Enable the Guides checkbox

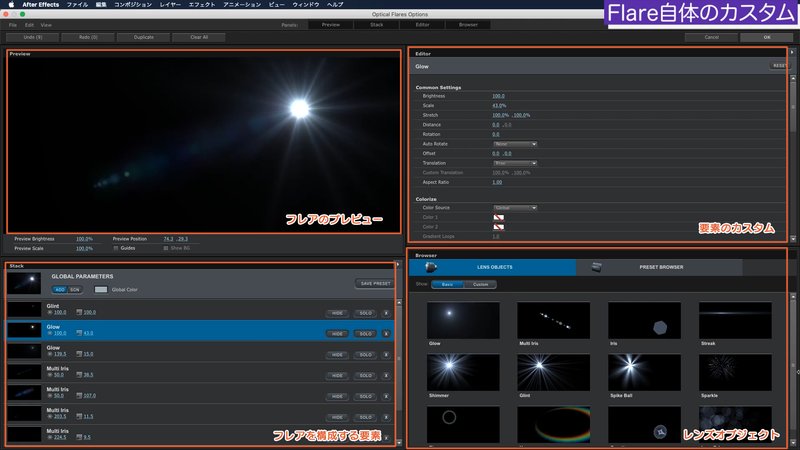(116, 248)
